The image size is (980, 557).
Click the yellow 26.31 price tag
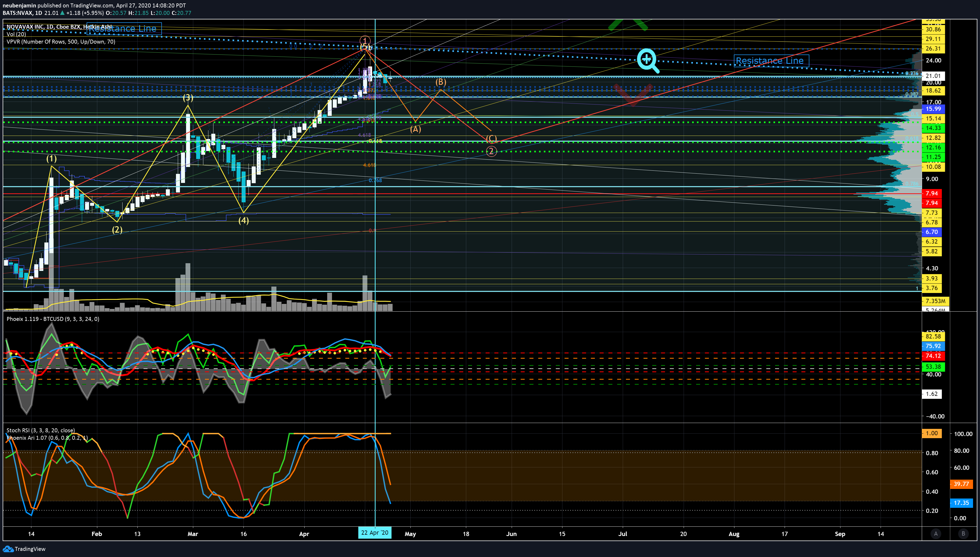point(933,49)
